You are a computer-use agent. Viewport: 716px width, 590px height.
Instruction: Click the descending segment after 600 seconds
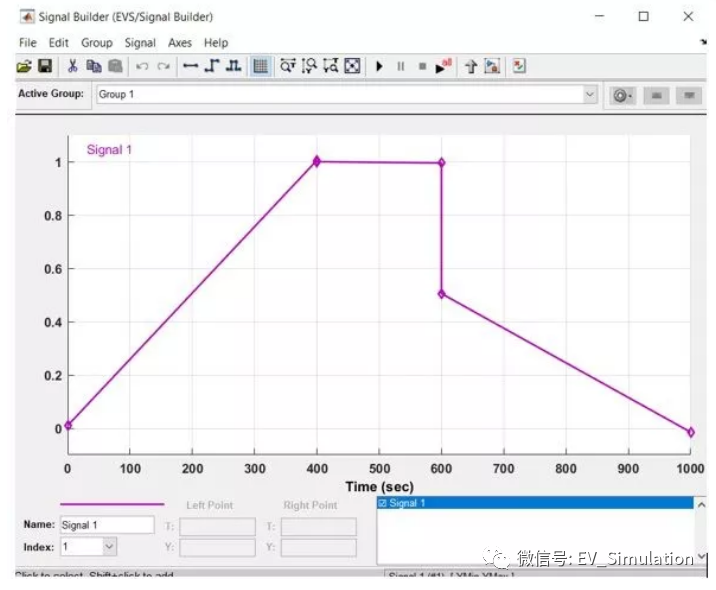tap(566, 363)
